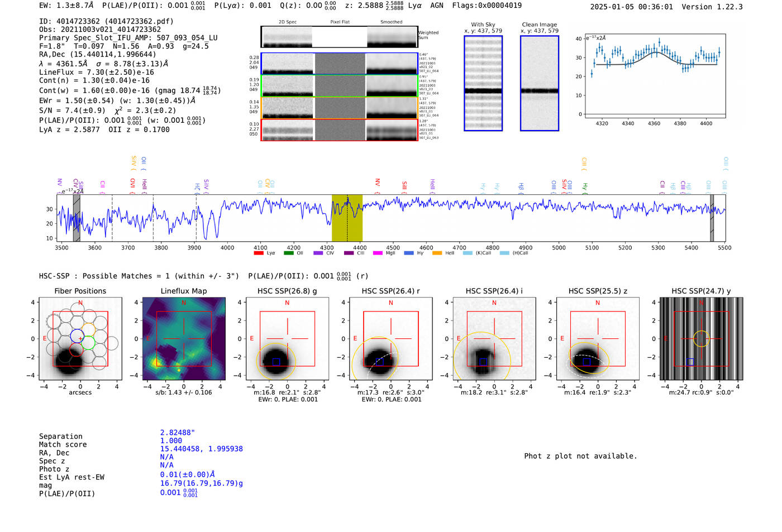Image resolution: width=782 pixels, height=532 pixels.
Task: Click the gray hatched region near 5460 Å
Action: (x=712, y=218)
